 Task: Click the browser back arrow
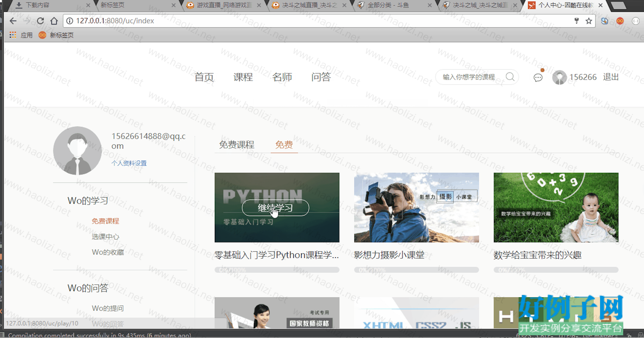(13, 21)
